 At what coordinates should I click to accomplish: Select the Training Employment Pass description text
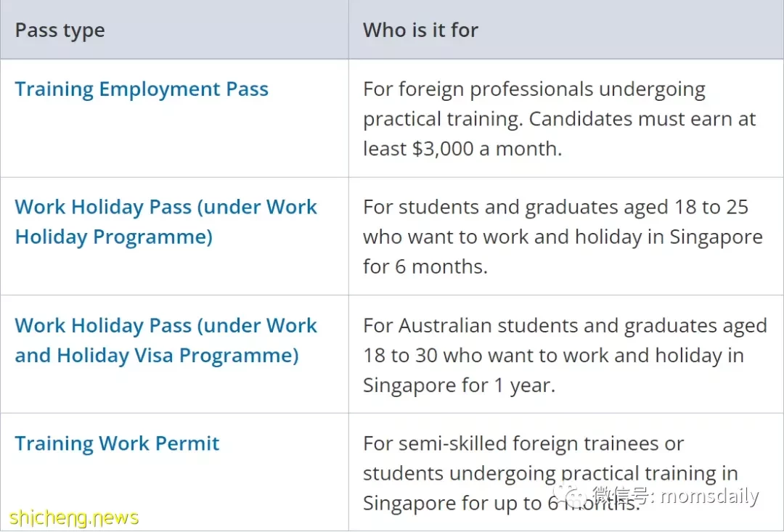click(560, 118)
